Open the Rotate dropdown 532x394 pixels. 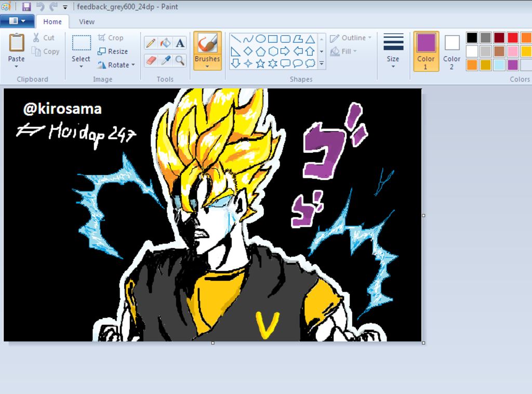click(x=116, y=65)
